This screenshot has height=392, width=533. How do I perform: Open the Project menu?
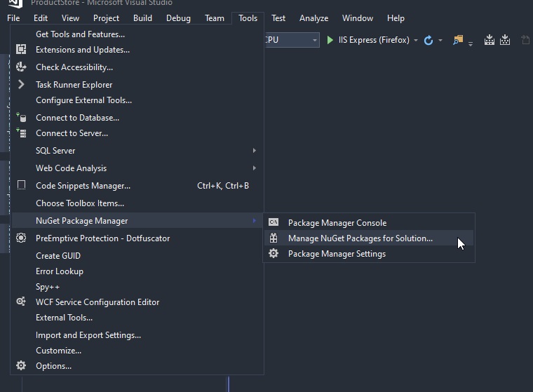click(x=106, y=18)
